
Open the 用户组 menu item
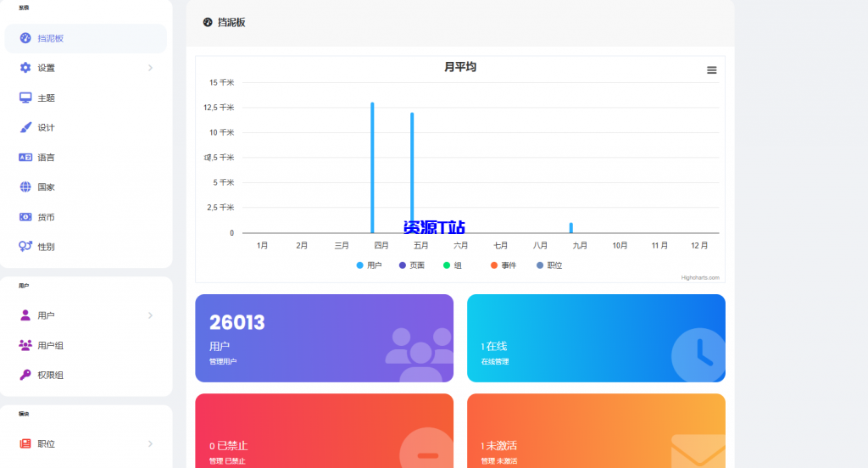[x=50, y=345]
